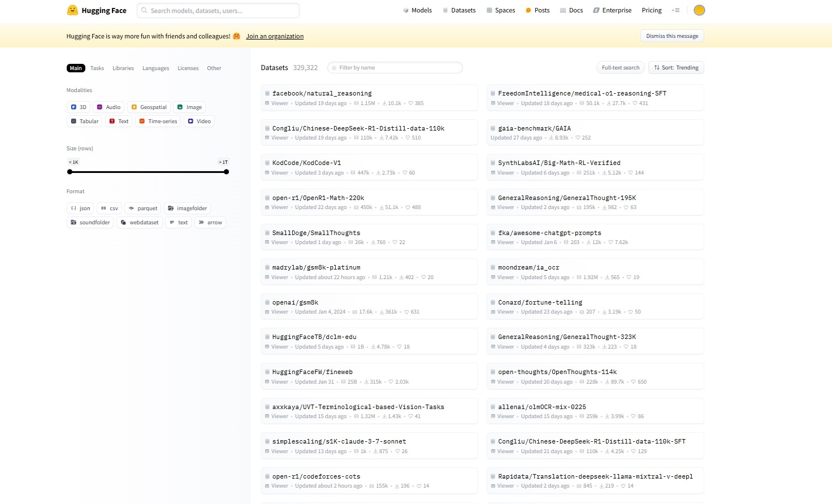Toggle the Audio modality filter
832x504 pixels.
click(109, 107)
